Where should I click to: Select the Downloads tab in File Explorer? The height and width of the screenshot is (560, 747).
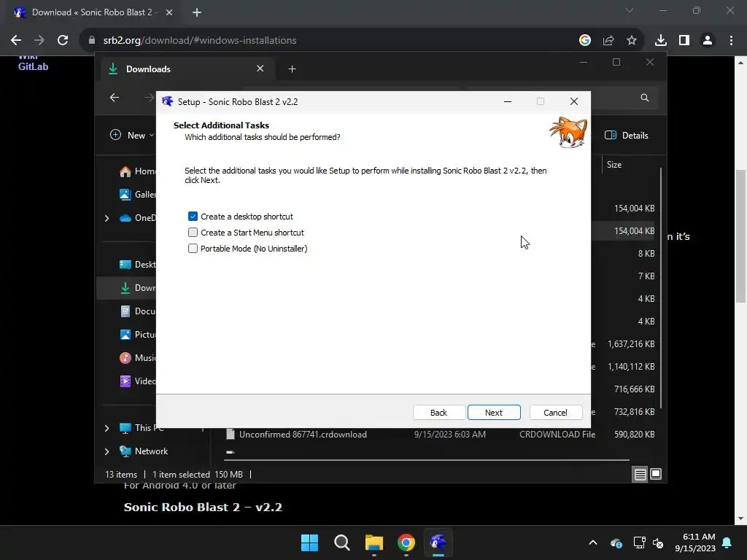pos(186,69)
